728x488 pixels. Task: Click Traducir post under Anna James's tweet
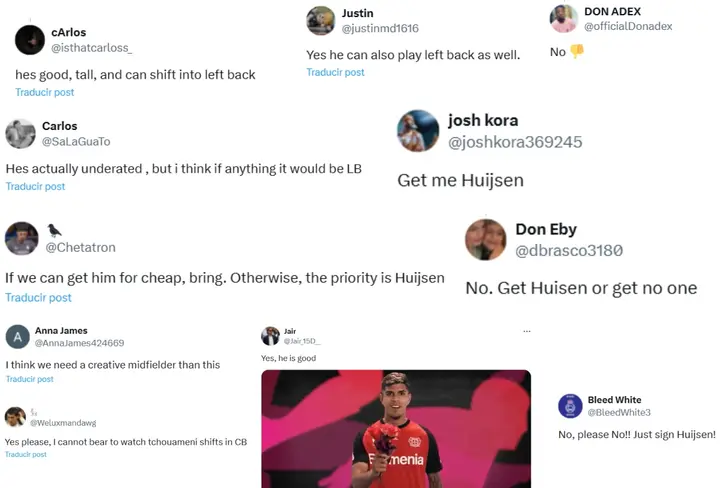[30, 379]
